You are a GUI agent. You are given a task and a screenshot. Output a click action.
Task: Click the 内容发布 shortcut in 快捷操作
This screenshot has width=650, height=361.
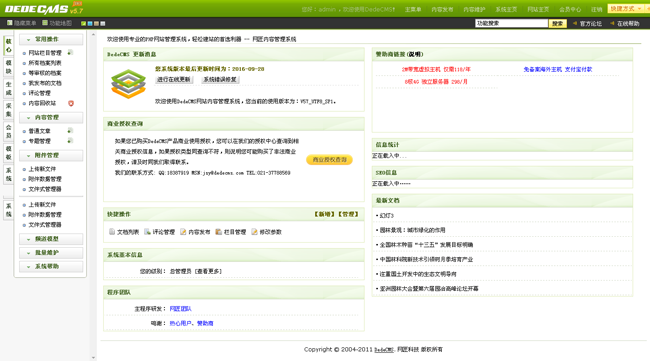(x=195, y=232)
